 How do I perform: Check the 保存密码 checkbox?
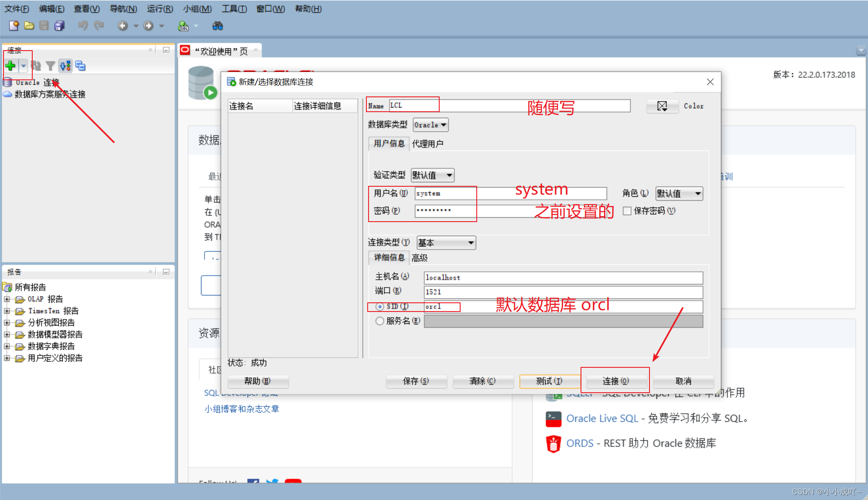[x=627, y=211]
